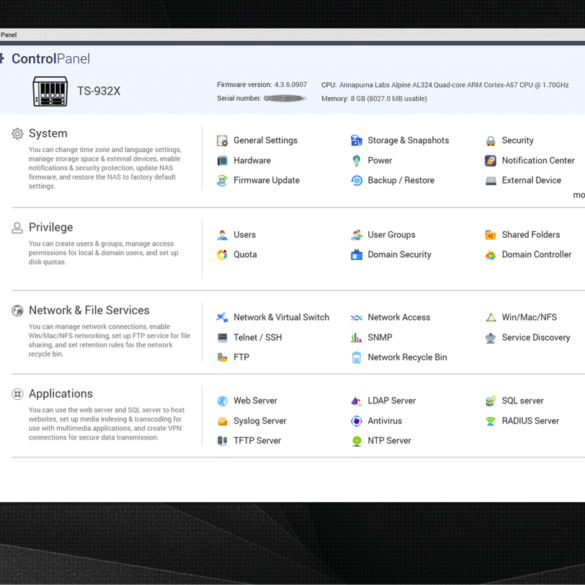Open the Network Recycle Bin icon
585x585 pixels.
[x=357, y=357]
